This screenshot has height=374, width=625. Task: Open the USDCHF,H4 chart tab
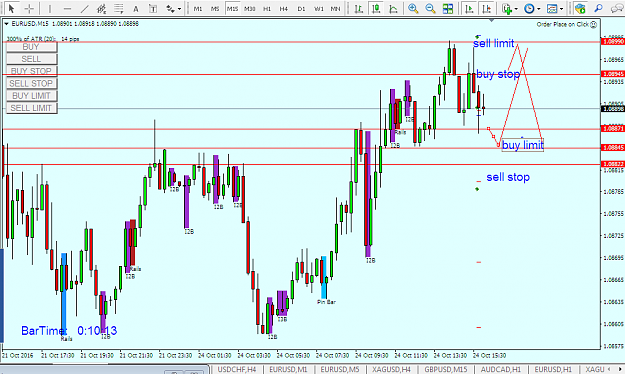point(237,370)
